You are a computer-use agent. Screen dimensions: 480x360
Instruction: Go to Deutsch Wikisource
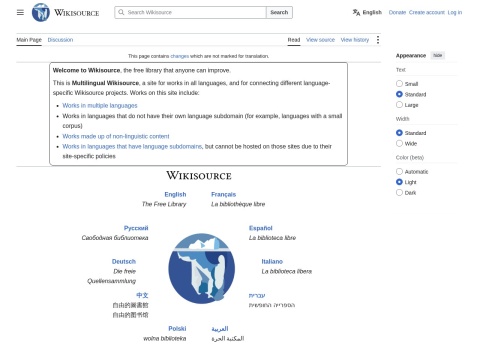pos(124,261)
